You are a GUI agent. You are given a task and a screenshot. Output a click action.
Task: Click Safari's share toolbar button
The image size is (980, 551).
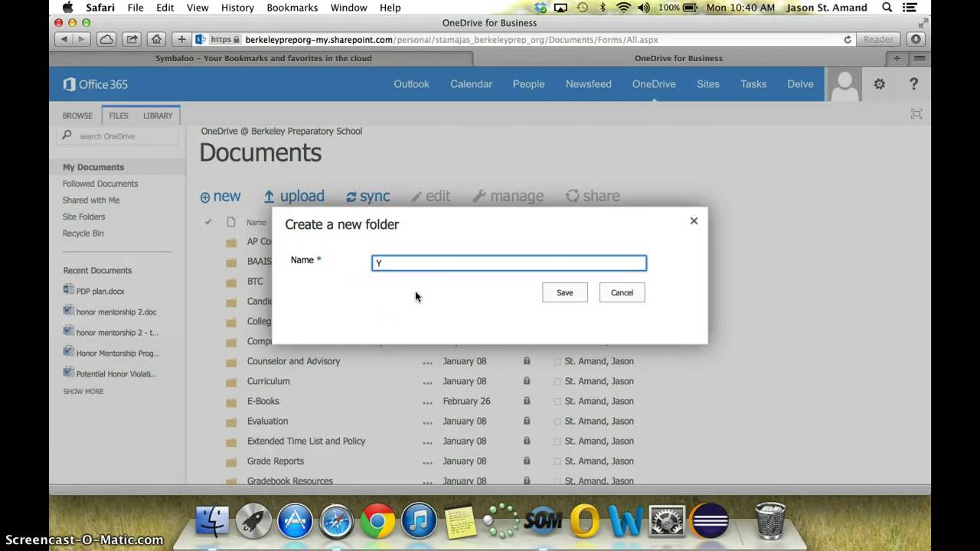pyautogui.click(x=132, y=39)
